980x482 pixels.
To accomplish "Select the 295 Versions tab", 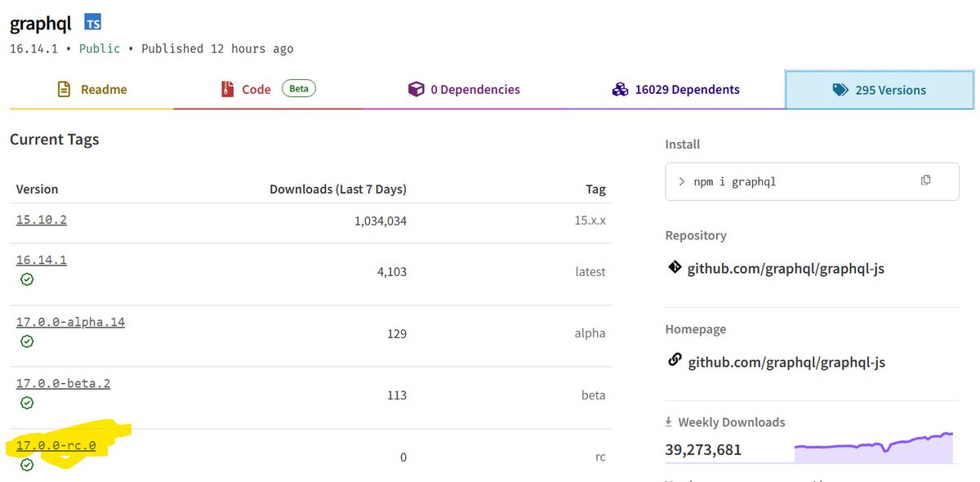I will point(880,90).
